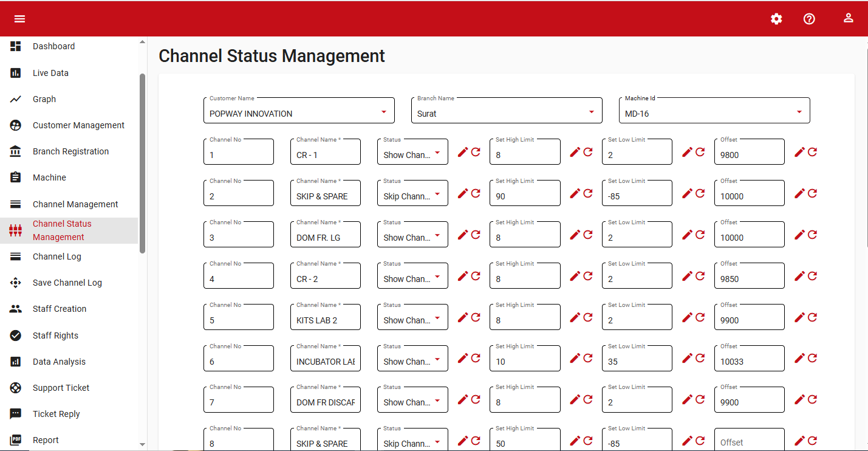
Task: Expand the Customer Name dropdown
Action: [383, 112]
